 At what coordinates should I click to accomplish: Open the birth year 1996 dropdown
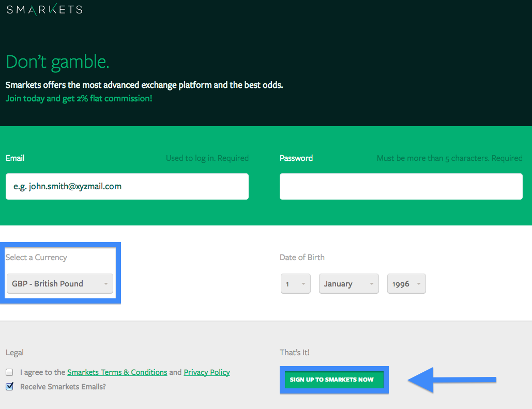[406, 283]
